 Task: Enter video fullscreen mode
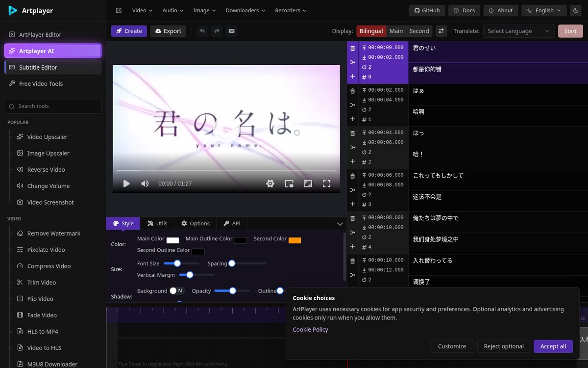point(326,184)
